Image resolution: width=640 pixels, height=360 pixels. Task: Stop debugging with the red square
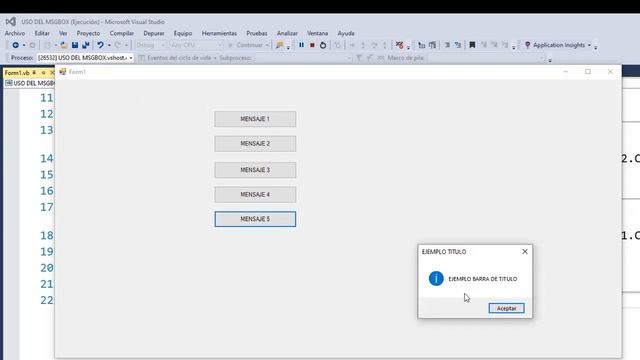tap(312, 45)
